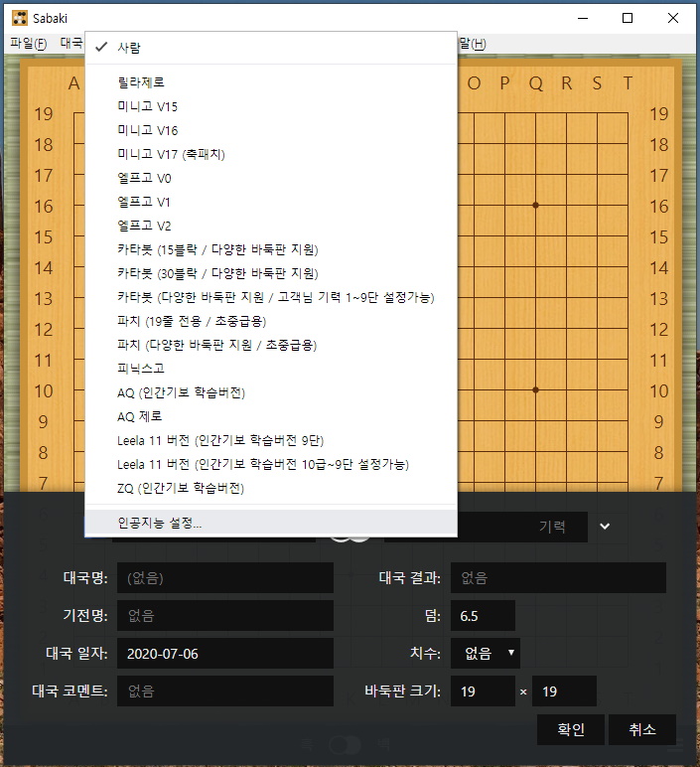Image resolution: width=700 pixels, height=767 pixels.
Task: Choose 카타봇 15블락 engine
Action: [x=271, y=249]
